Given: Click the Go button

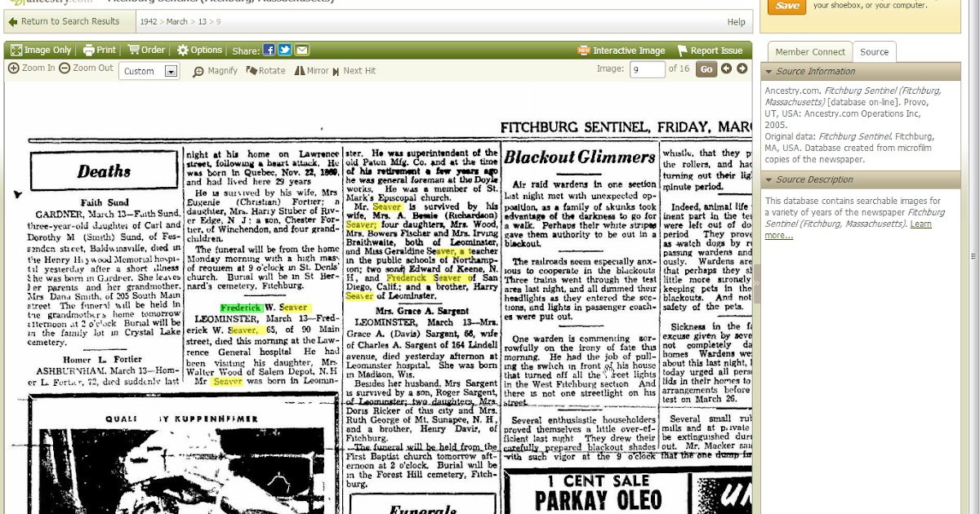Looking at the screenshot, I should [x=706, y=69].
